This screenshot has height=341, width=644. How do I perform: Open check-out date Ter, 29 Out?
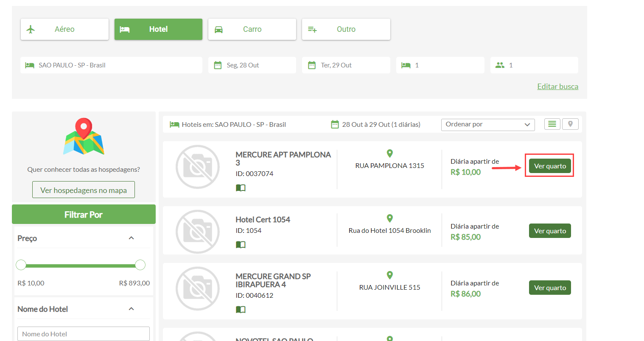pyautogui.click(x=346, y=65)
